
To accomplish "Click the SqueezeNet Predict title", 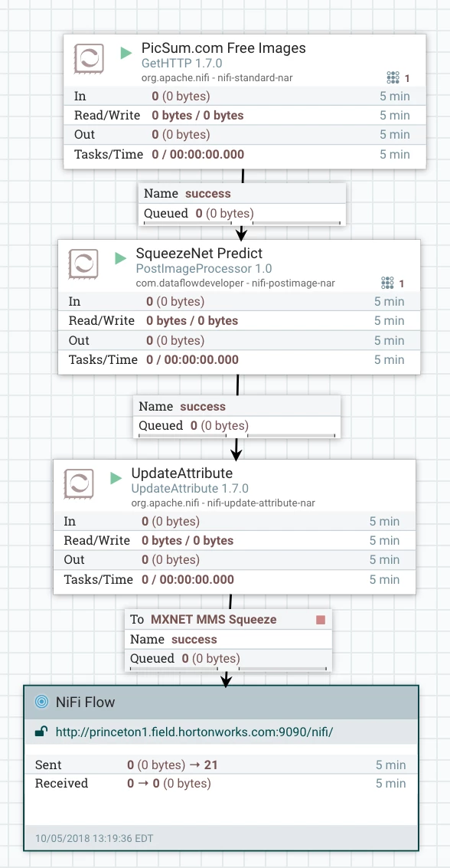I will pyautogui.click(x=199, y=254).
